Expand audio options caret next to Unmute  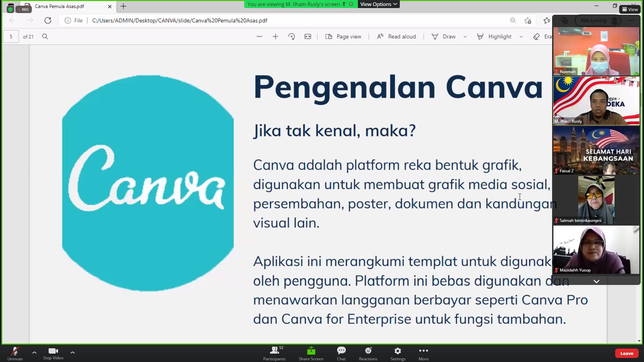click(x=34, y=353)
